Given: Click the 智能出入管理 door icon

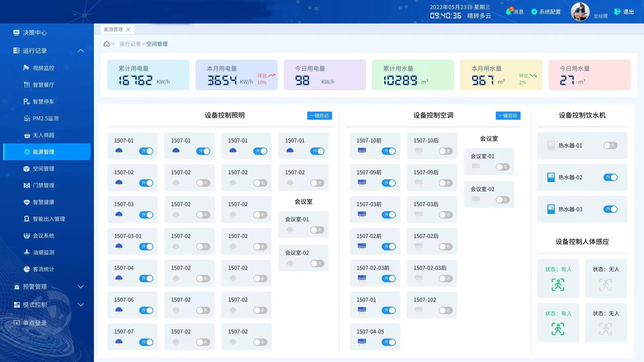Looking at the screenshot, I should (x=27, y=219).
